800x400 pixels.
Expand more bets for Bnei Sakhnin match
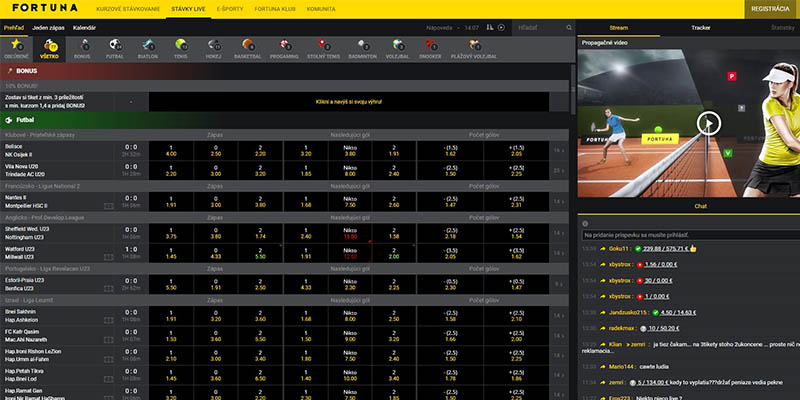pos(559,316)
